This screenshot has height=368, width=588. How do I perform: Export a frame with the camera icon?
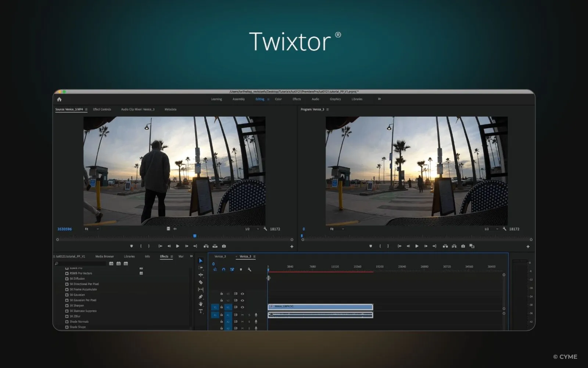click(x=224, y=246)
